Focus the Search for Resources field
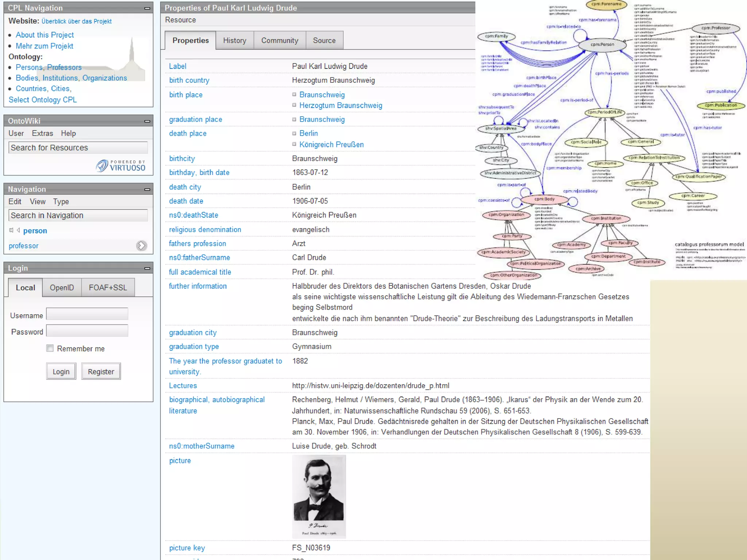This screenshot has height=560, width=747. tap(78, 148)
